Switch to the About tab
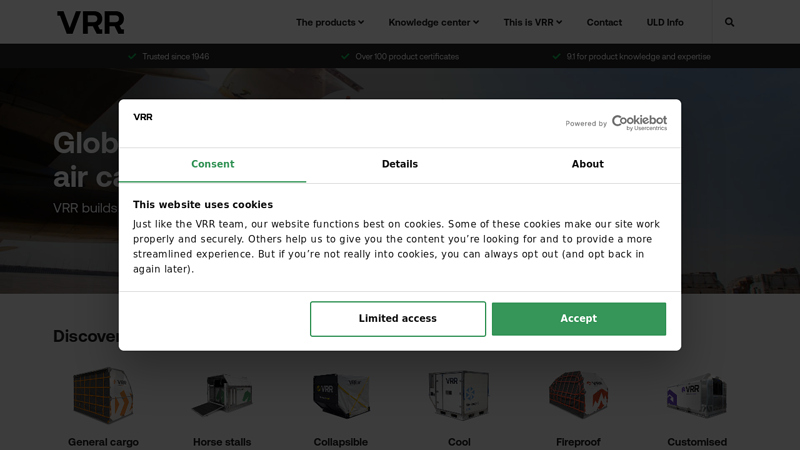The height and width of the screenshot is (450, 800). pyautogui.click(x=587, y=165)
